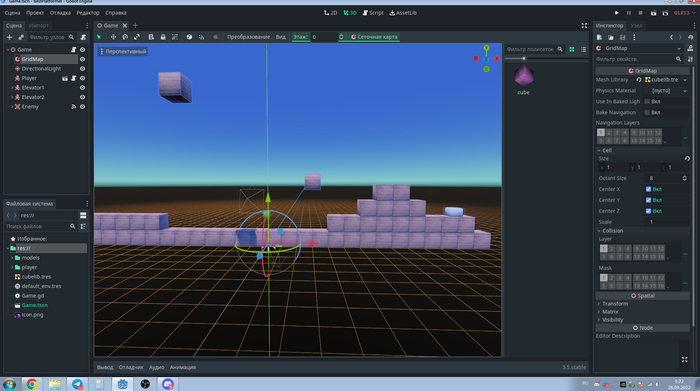Toggle Enemy node visibility eye
The image size is (700, 391).
(82, 107)
